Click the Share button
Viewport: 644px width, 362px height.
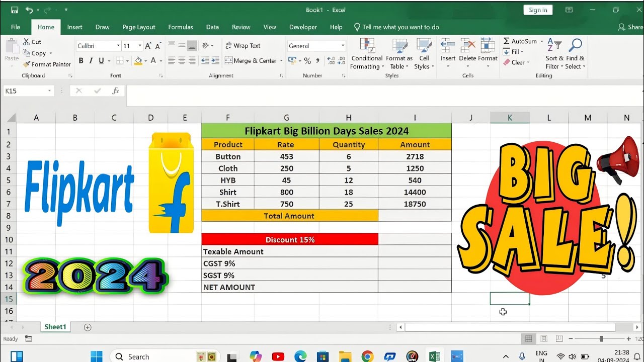pyautogui.click(x=631, y=27)
